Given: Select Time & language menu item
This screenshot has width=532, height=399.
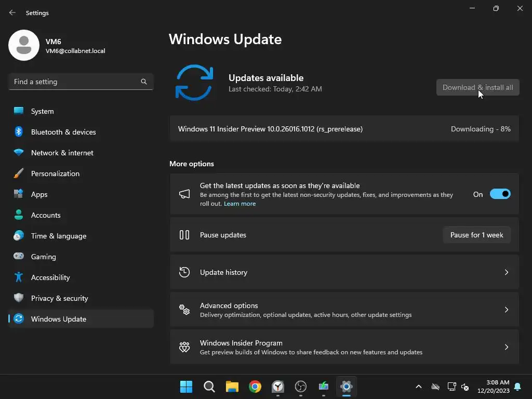Looking at the screenshot, I should point(81,235).
